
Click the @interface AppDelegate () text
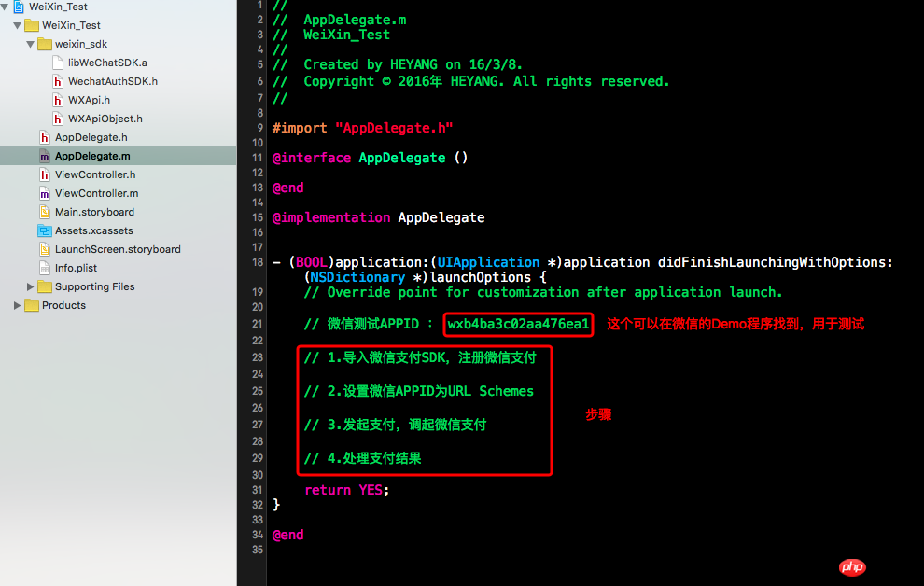click(x=371, y=158)
